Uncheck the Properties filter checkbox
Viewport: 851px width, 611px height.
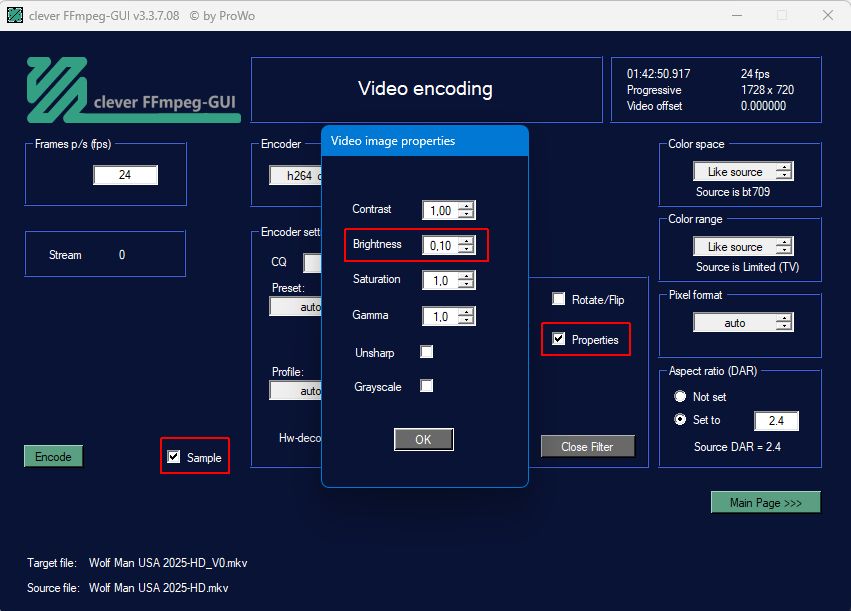(558, 339)
